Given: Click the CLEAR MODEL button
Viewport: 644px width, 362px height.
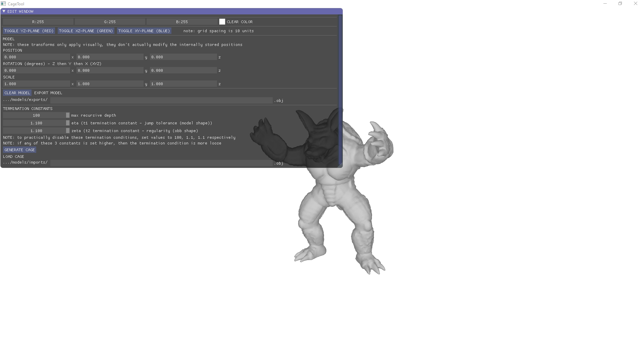Looking at the screenshot, I should coord(17,93).
